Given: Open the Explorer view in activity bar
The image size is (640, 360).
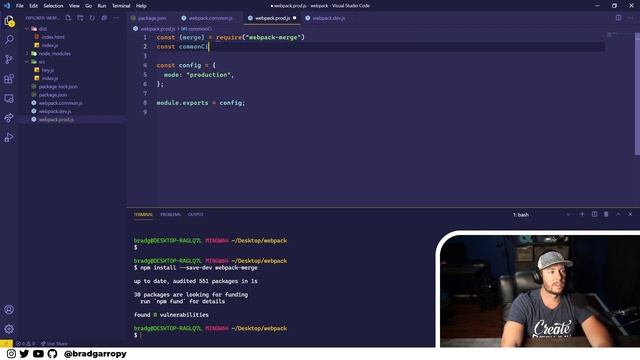Looking at the screenshot, I should [9, 20].
